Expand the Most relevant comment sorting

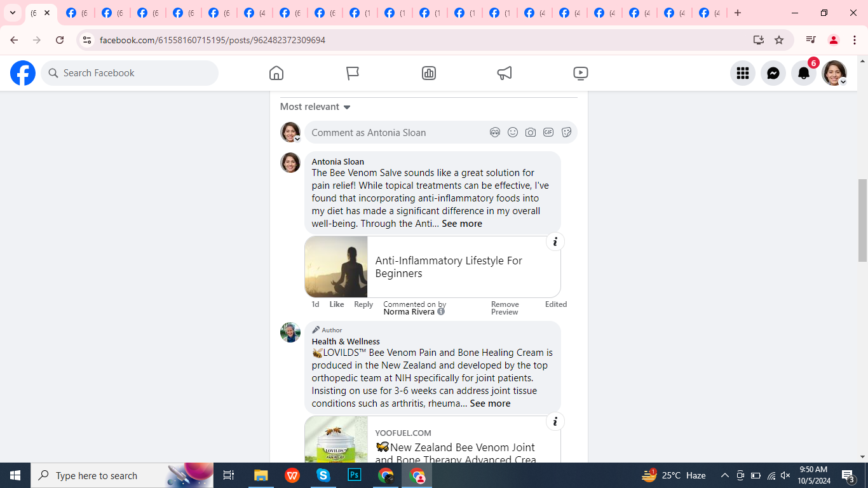(x=316, y=107)
